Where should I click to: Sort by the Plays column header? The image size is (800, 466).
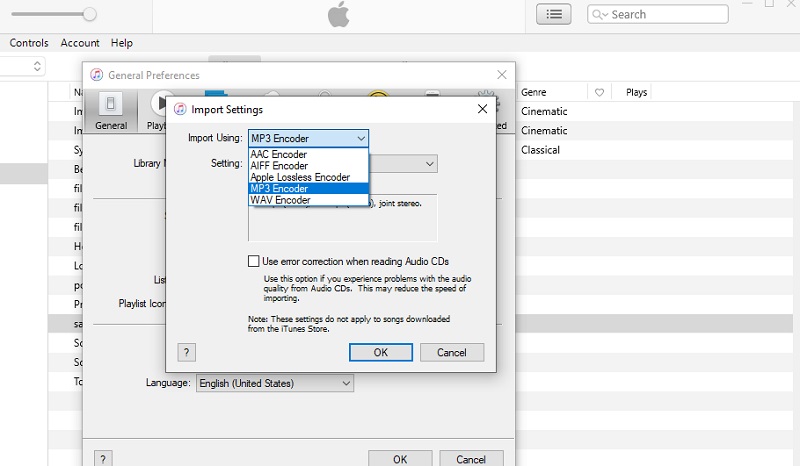636,92
